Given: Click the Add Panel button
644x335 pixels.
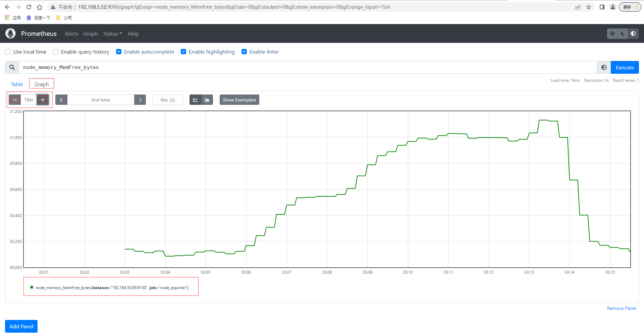Looking at the screenshot, I should (x=21, y=326).
